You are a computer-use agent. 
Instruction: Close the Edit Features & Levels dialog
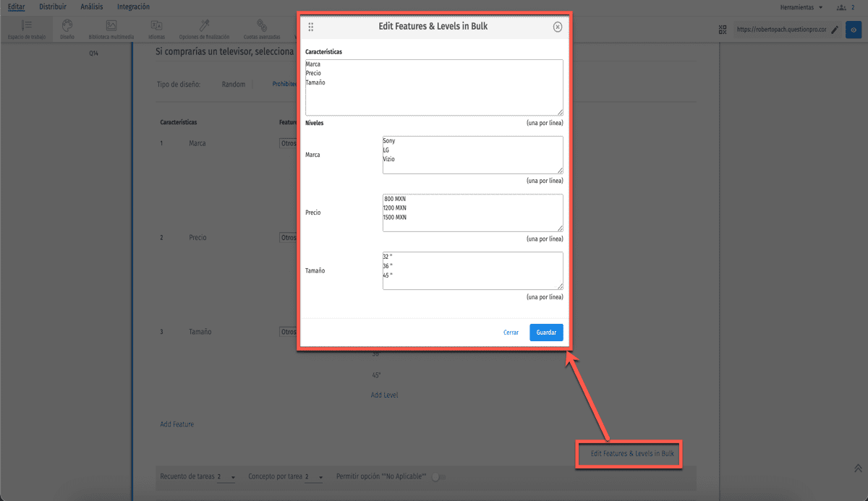[558, 27]
